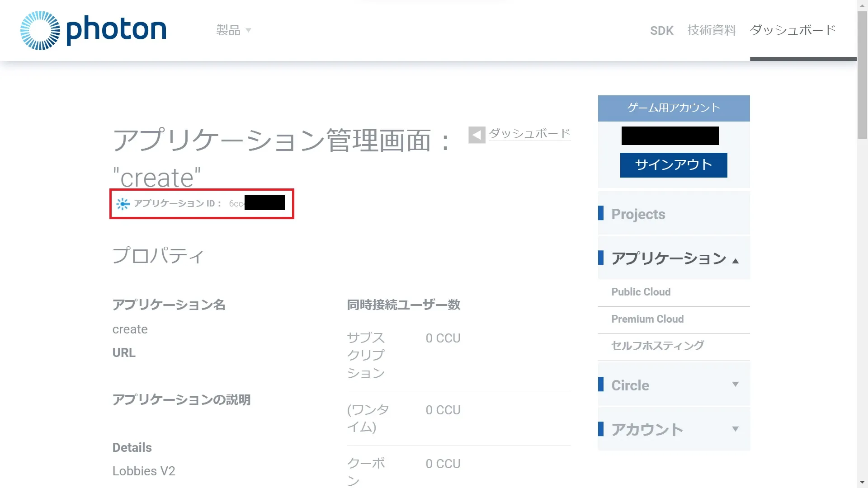Click the クーポン 0 CCU value
The height and width of the screenshot is (488, 868).
(443, 464)
